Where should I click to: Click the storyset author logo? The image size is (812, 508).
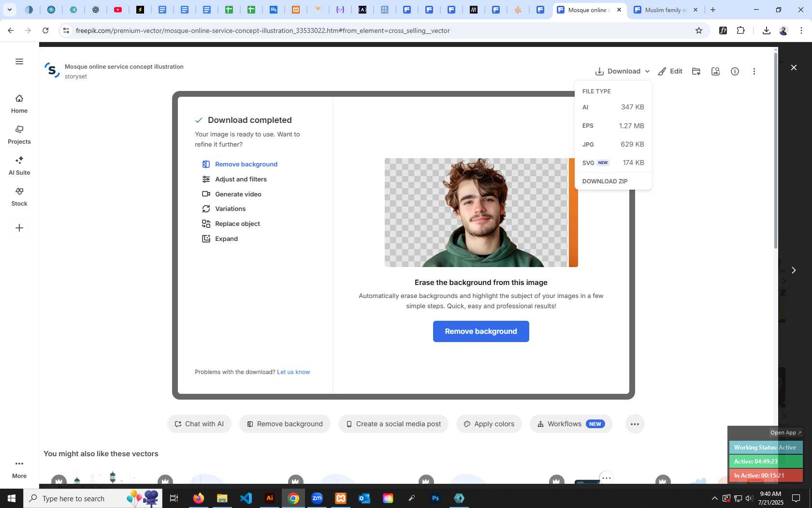coord(52,71)
